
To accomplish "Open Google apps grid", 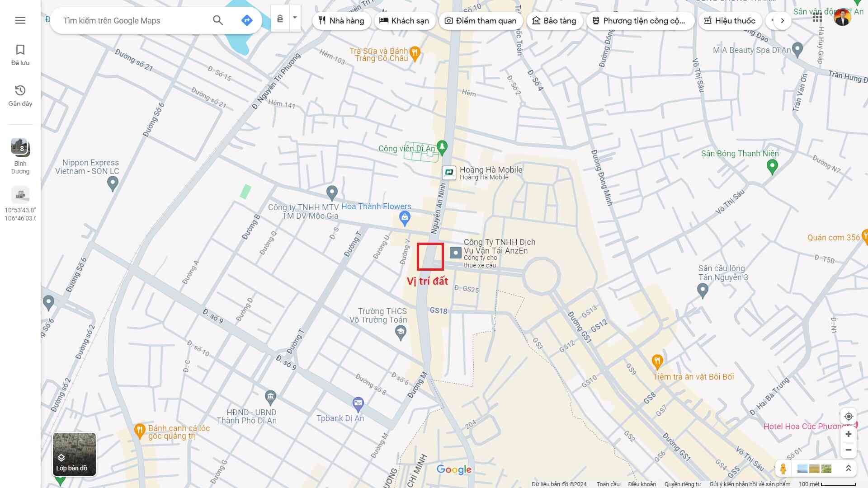I will (817, 17).
